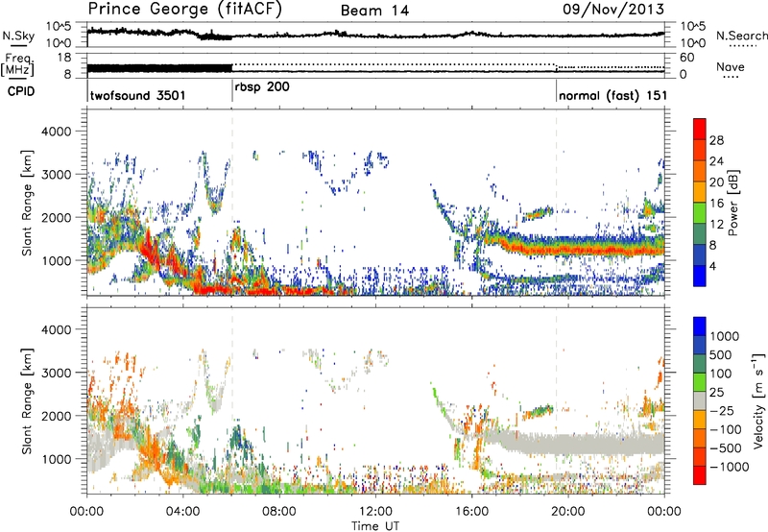Click the '-1000' tick on the Velocity colorbar
This screenshot has width=768, height=532.
pos(729,467)
